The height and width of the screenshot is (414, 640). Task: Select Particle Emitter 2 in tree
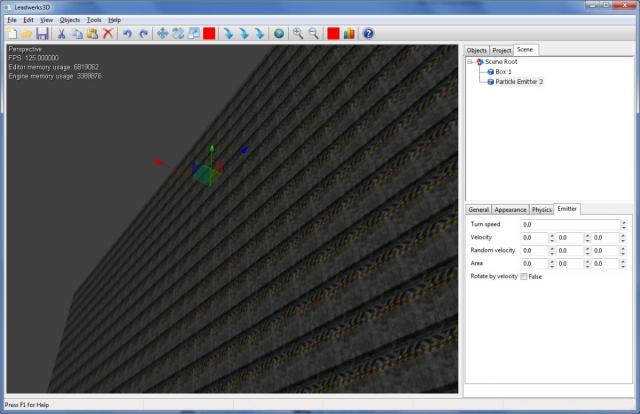(x=519, y=81)
